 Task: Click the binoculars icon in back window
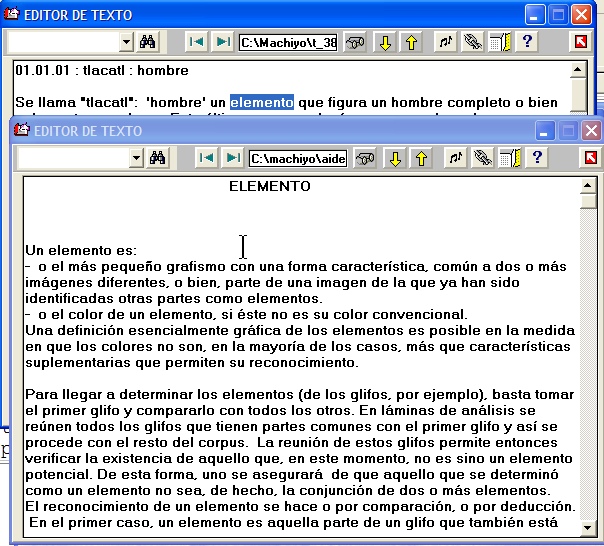tap(148, 42)
